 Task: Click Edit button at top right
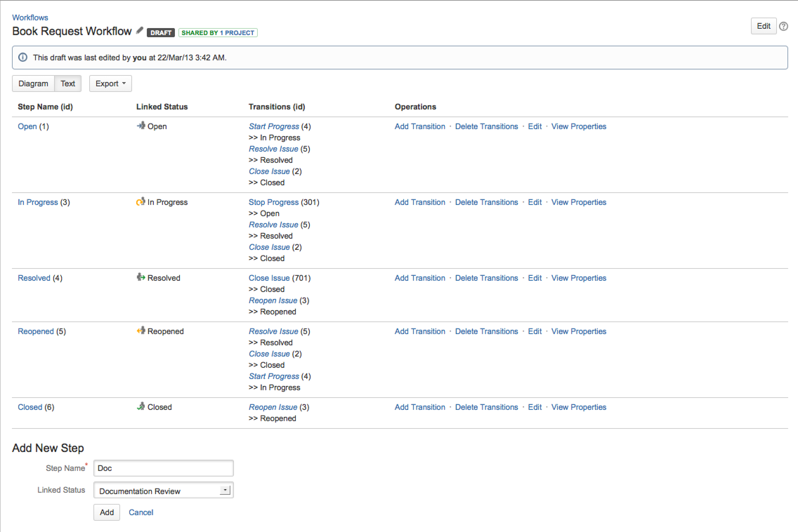pos(764,26)
